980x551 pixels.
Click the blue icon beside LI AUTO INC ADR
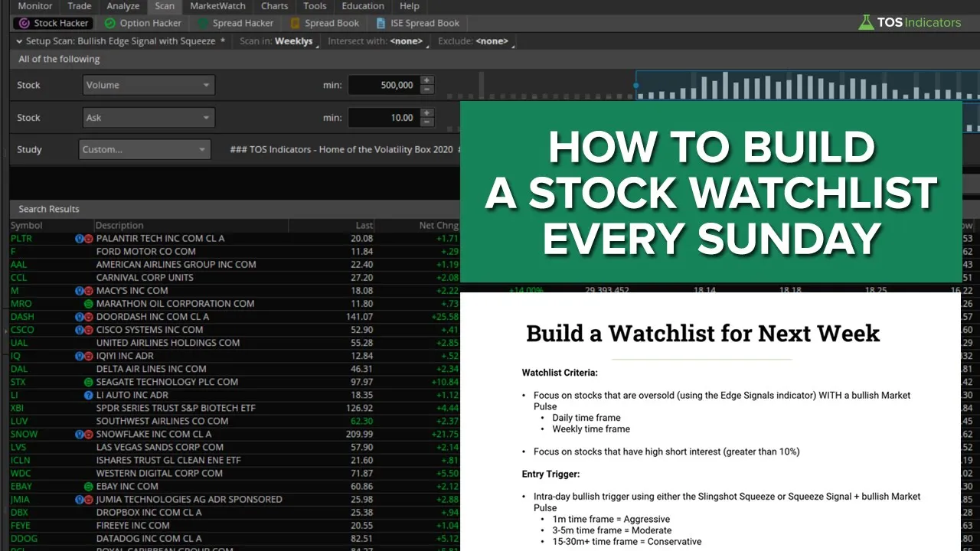point(88,395)
